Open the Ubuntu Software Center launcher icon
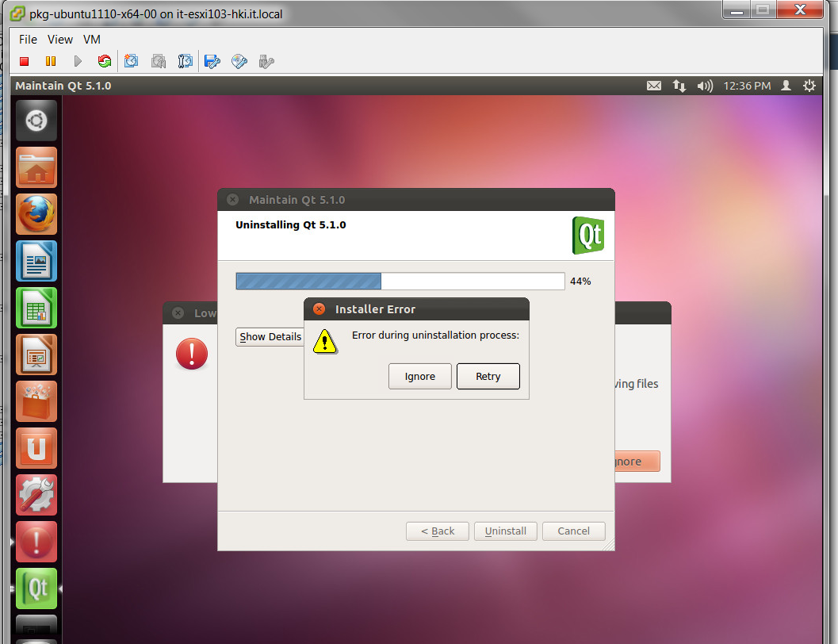The image size is (838, 644). pos(36,401)
